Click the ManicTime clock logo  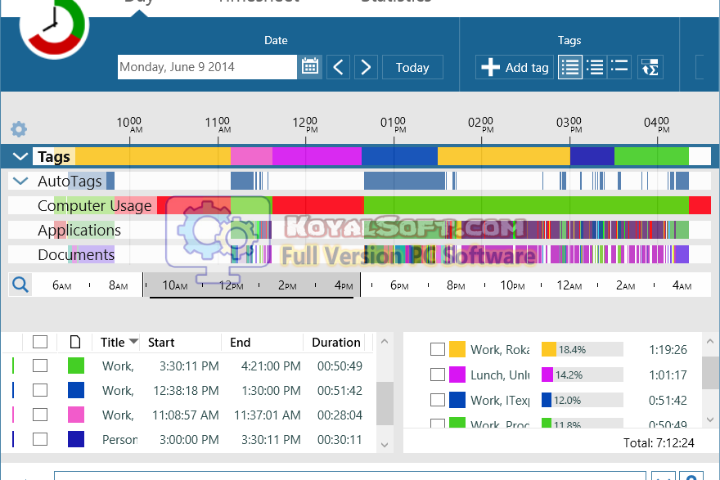54,25
